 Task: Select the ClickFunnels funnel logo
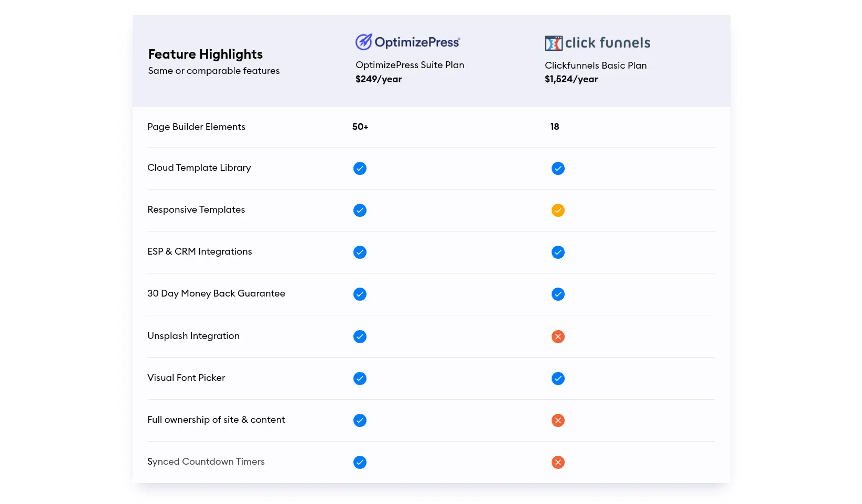[x=553, y=43]
